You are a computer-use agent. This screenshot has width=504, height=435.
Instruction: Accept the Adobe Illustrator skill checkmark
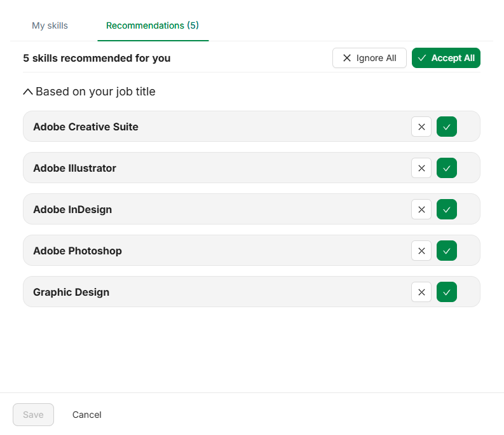click(446, 168)
